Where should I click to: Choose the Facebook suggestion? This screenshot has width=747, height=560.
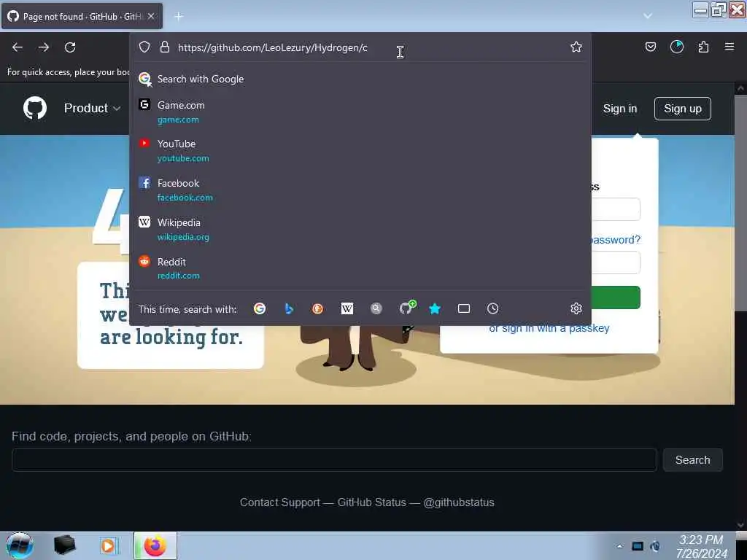pyautogui.click(x=360, y=190)
